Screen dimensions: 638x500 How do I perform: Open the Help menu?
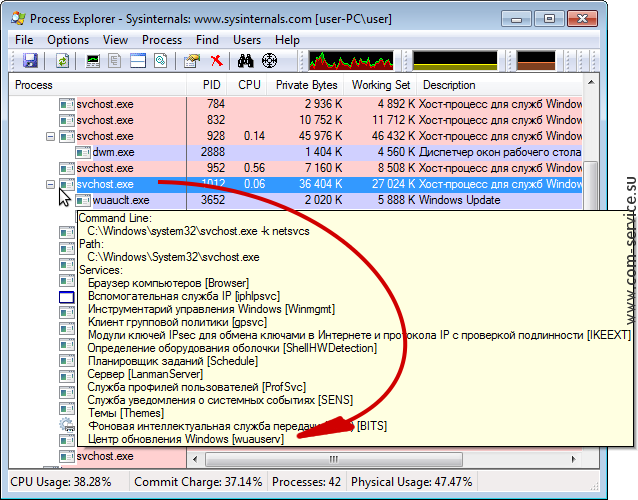[x=287, y=40]
